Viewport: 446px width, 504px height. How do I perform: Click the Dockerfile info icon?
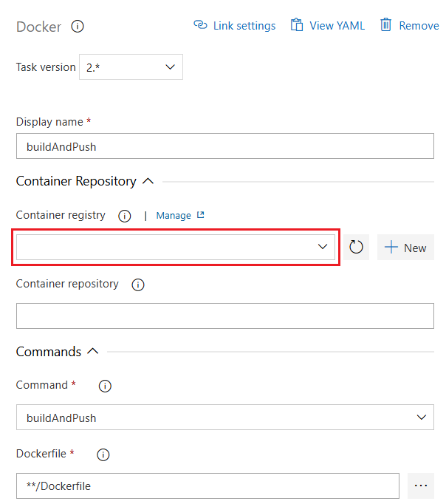point(103,454)
